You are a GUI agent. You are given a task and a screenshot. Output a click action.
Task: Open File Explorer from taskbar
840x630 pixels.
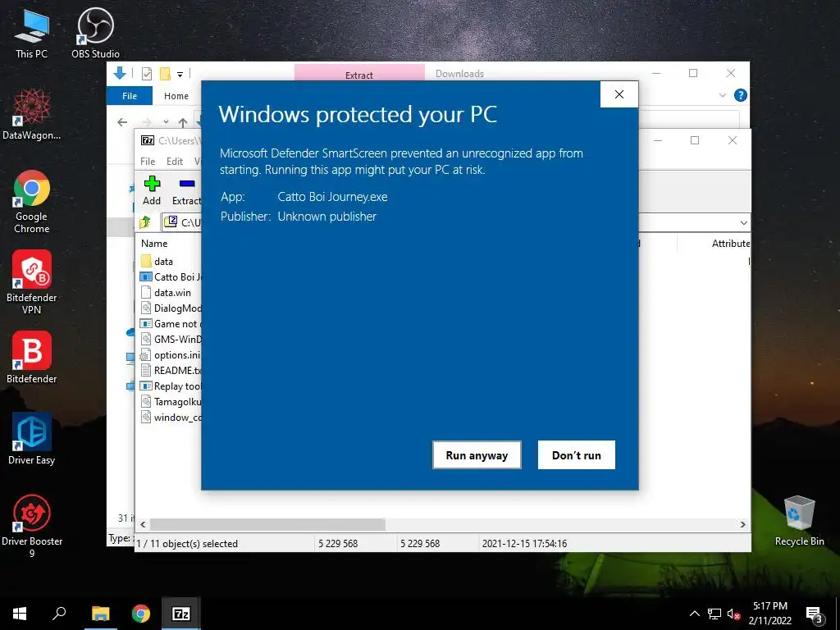pos(100,614)
